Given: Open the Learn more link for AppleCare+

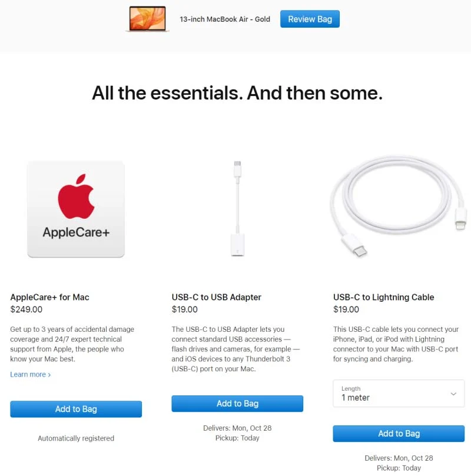Looking at the screenshot, I should [31, 374].
